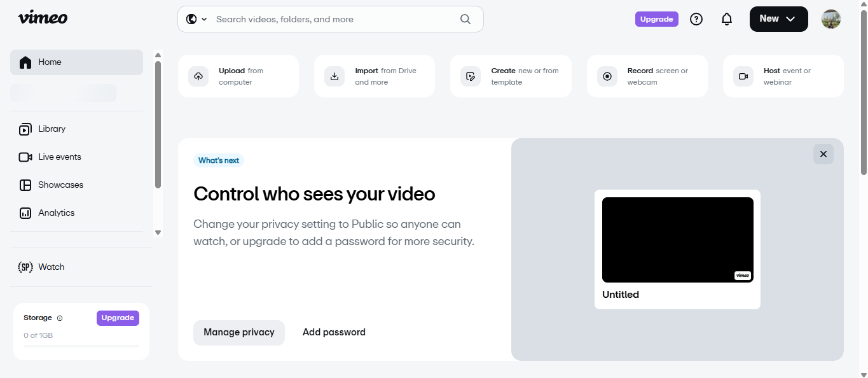Viewport: 868px width, 378px height.
Task: Expand the New creation menu
Action: coord(778,18)
